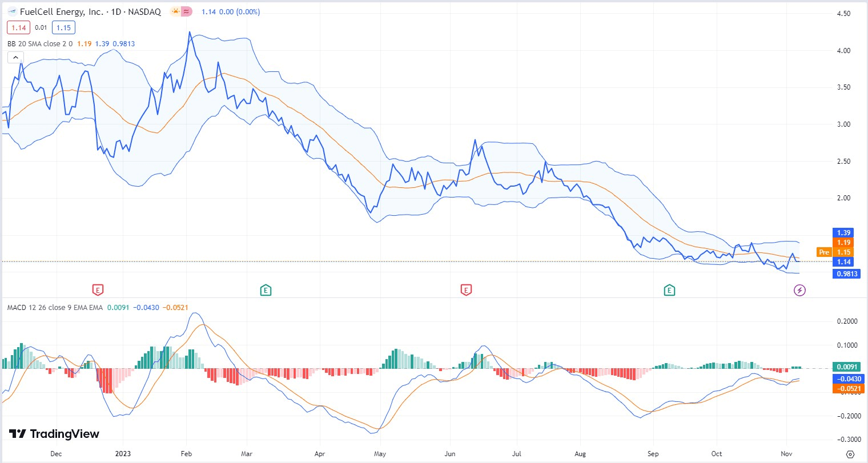Click the pre-market sun session icon
This screenshot has height=463, width=868.
175,11
